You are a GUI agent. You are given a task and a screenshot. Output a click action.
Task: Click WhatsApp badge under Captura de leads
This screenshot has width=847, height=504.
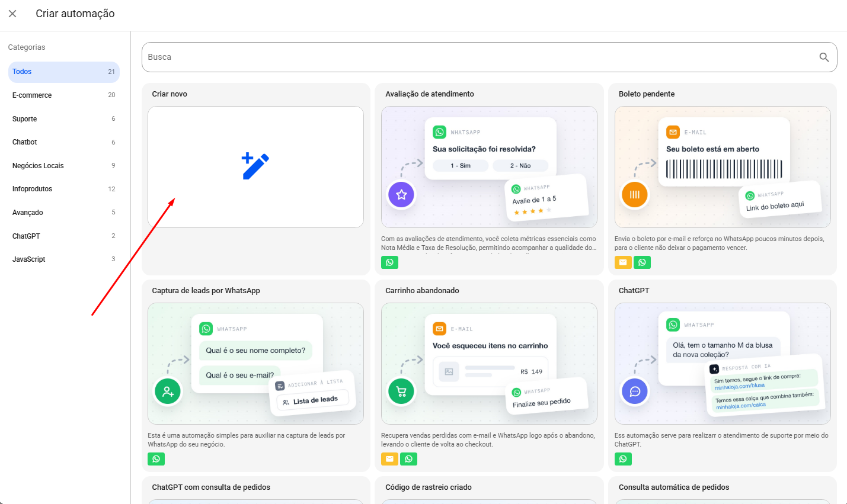pos(156,459)
